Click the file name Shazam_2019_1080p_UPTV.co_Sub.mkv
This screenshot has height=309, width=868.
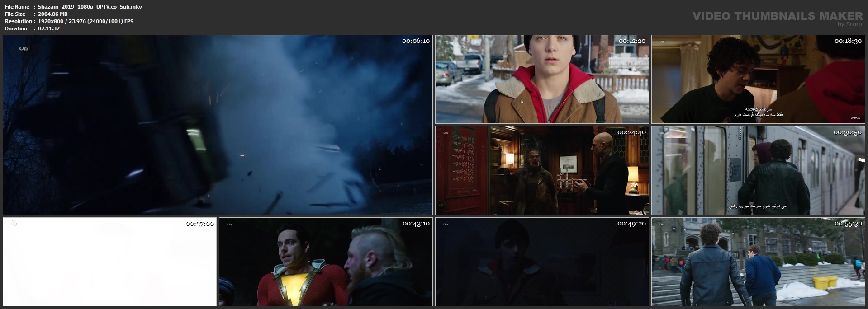click(90, 7)
